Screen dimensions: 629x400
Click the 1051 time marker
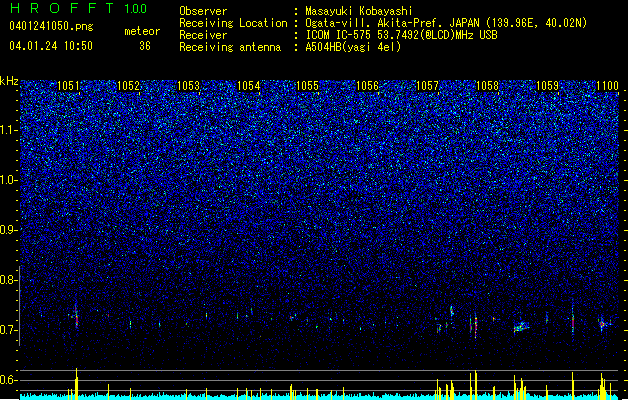point(68,86)
